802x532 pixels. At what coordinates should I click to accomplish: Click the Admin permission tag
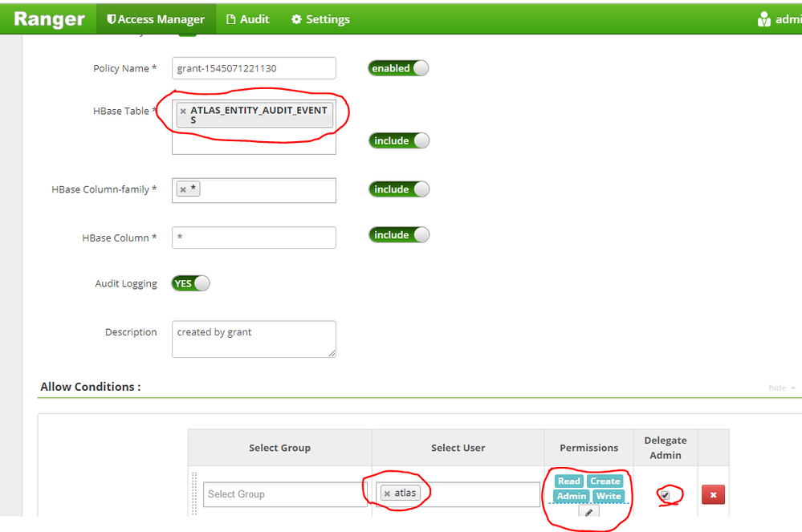[572, 496]
